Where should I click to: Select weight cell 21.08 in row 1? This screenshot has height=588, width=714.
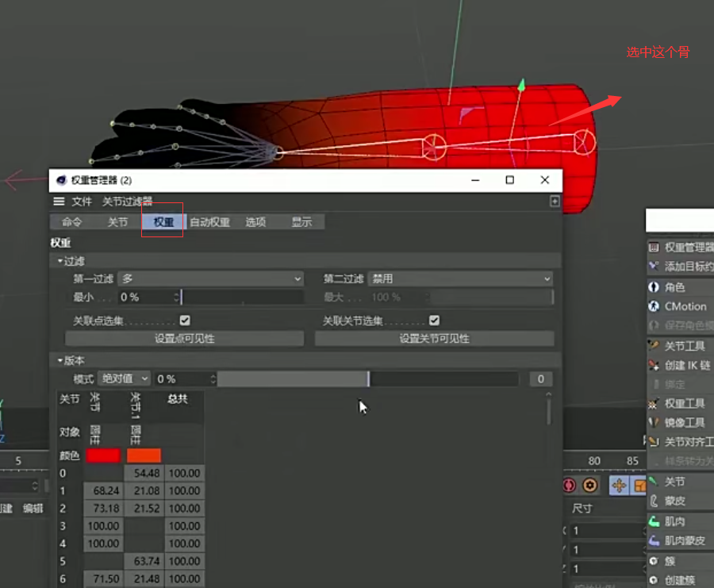[x=144, y=490]
